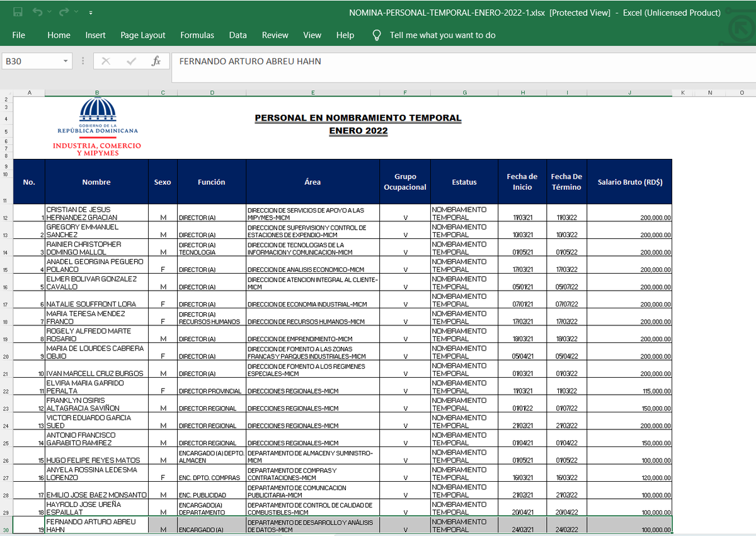Screen dimensions: 756x536
Task: Click the DIRECTOR PROVINCIAL function cell
Action: click(212, 387)
